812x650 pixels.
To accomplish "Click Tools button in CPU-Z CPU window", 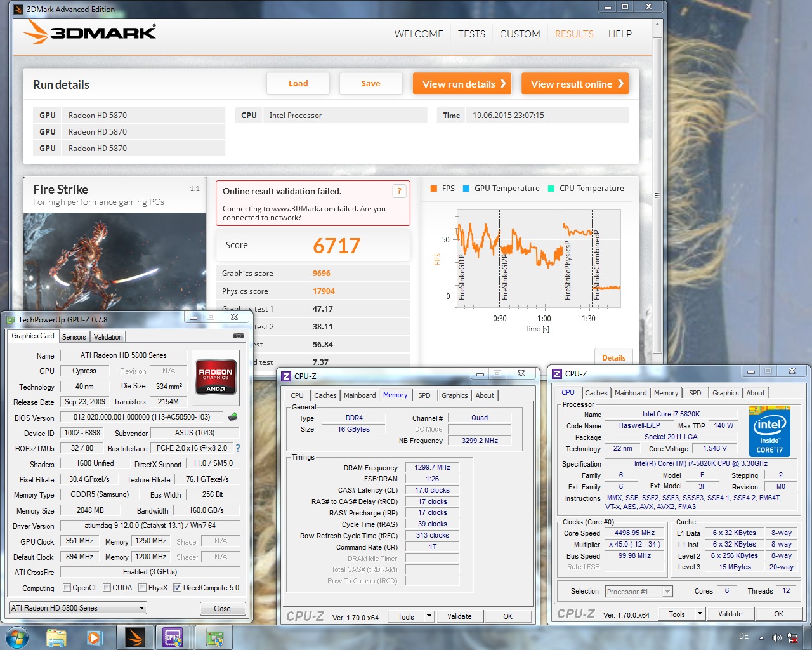I will pos(677,614).
